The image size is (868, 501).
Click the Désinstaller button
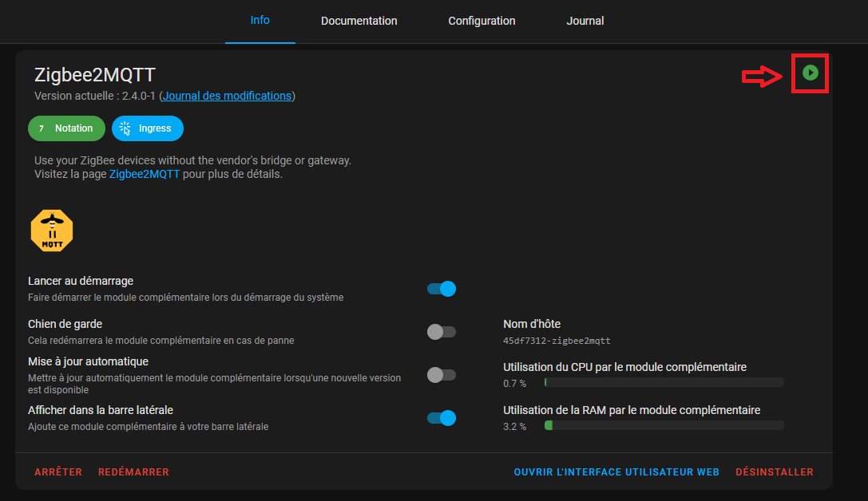pyautogui.click(x=774, y=472)
